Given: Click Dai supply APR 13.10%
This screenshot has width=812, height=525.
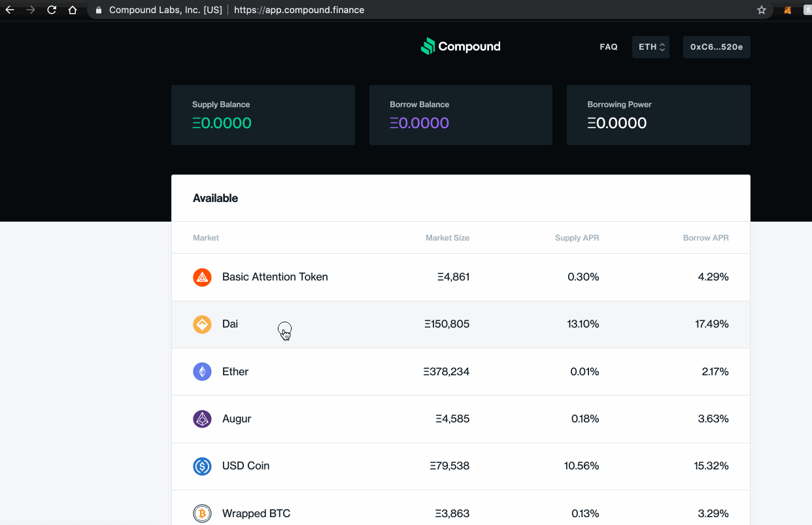Looking at the screenshot, I should click(583, 324).
